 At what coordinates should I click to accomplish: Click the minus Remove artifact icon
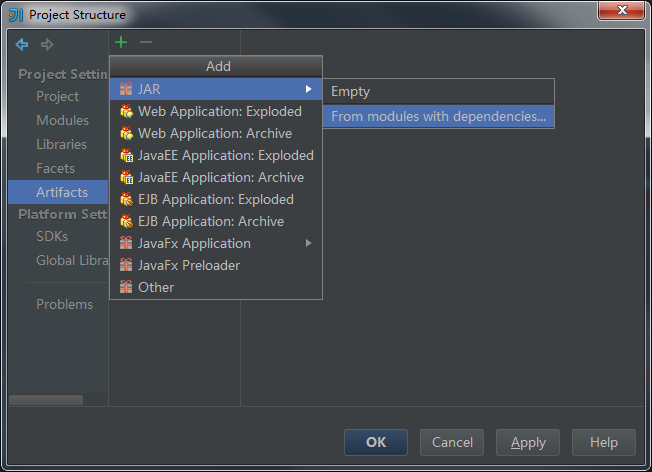(x=146, y=42)
